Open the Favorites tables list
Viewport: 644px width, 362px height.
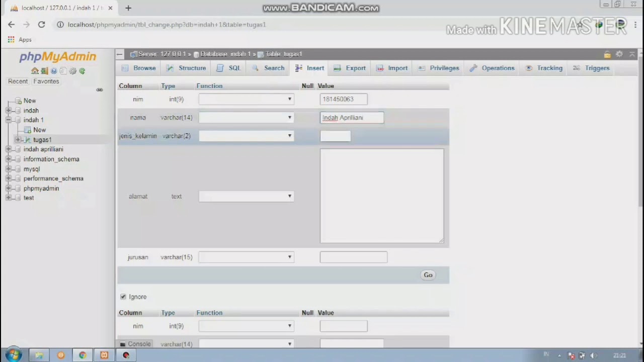(x=46, y=81)
